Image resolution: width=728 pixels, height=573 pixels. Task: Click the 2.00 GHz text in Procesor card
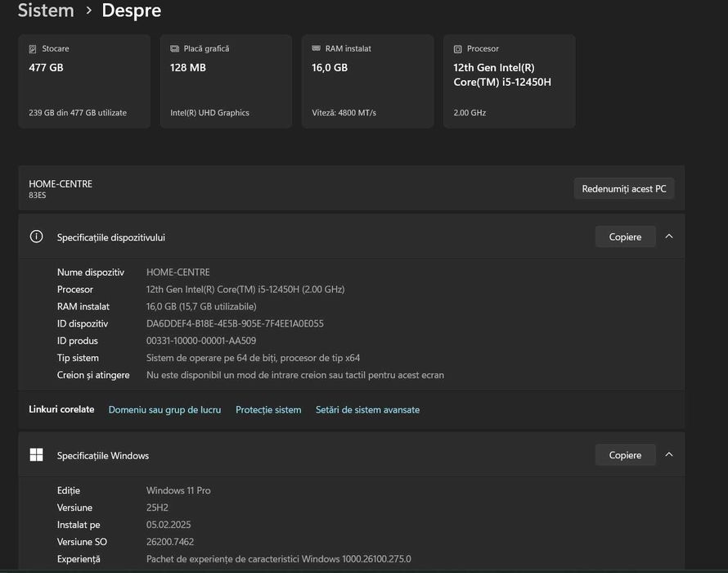[x=470, y=113]
